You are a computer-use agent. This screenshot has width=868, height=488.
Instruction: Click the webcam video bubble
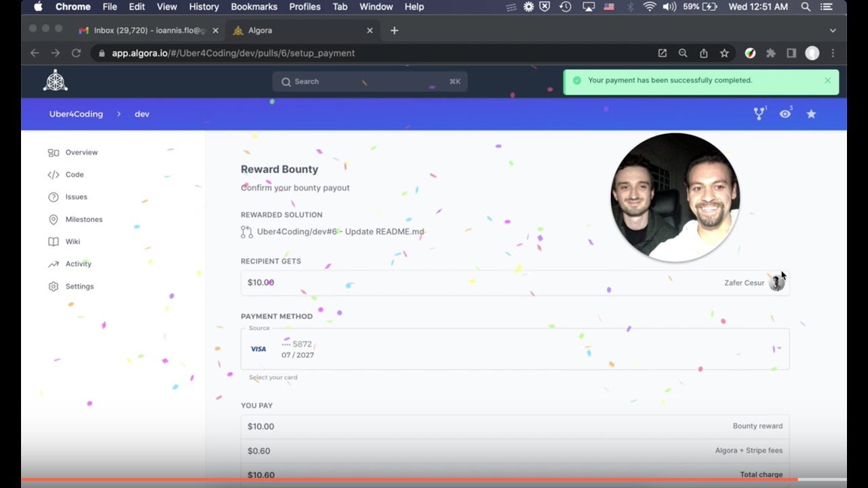point(675,198)
